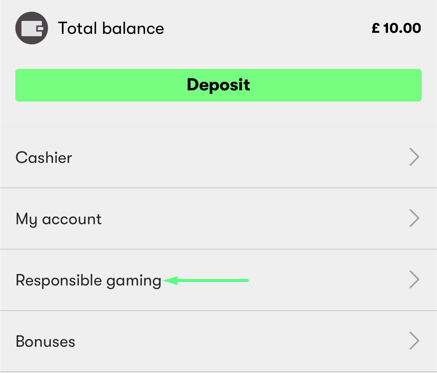Select the My account menu entry
The height and width of the screenshot is (373, 437).
pyautogui.click(x=218, y=219)
